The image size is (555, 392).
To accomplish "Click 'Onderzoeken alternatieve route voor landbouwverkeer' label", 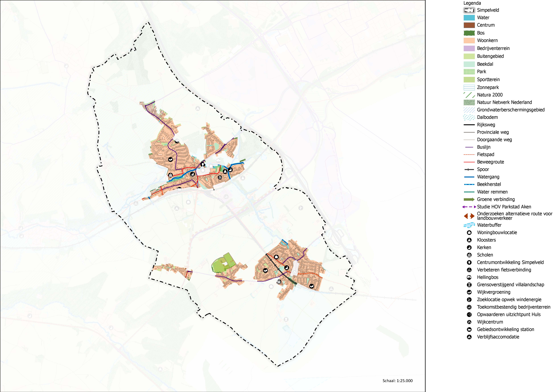I will click(x=515, y=216).
